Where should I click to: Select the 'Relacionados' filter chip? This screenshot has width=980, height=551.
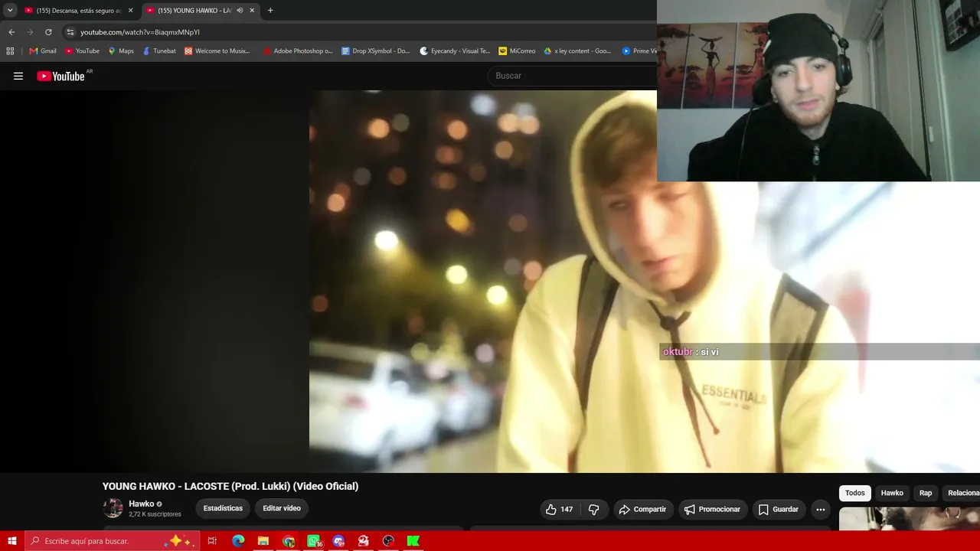963,493
